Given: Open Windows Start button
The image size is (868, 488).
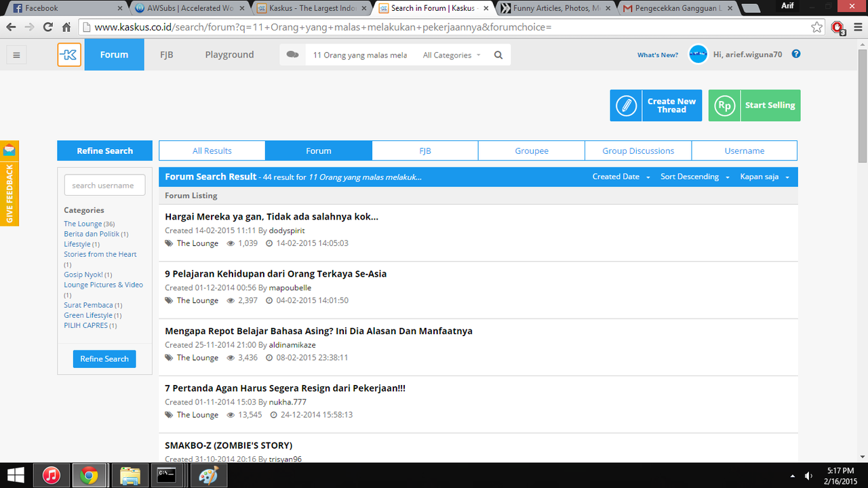Looking at the screenshot, I should pyautogui.click(x=16, y=475).
